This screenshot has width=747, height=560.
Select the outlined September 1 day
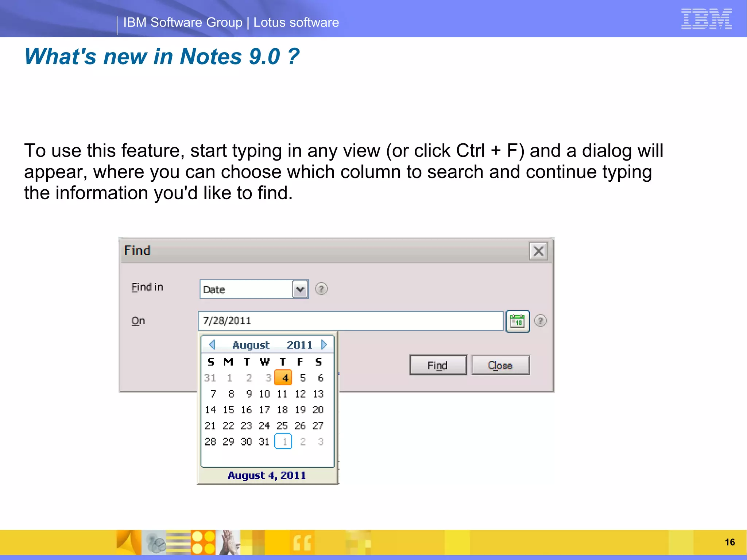click(283, 441)
